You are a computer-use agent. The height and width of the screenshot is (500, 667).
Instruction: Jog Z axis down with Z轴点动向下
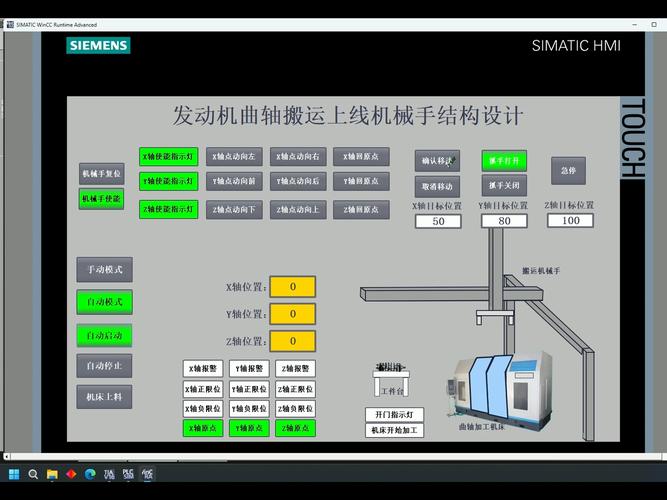point(234,210)
